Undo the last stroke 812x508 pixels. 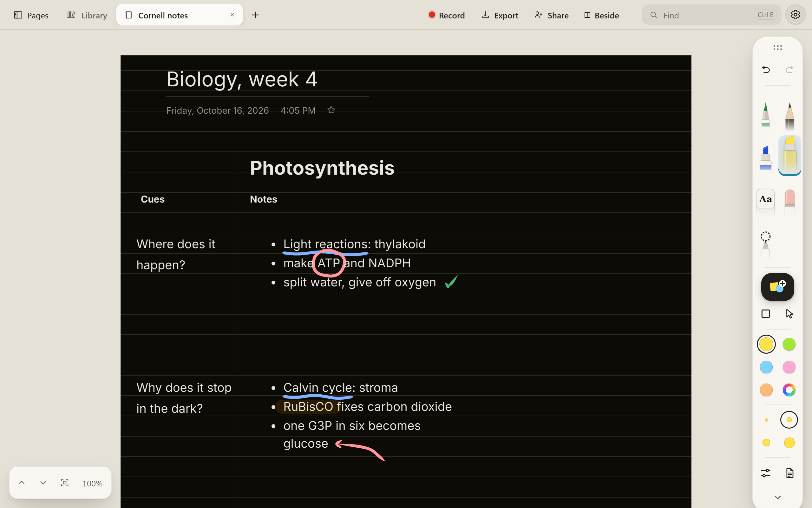[x=766, y=70]
